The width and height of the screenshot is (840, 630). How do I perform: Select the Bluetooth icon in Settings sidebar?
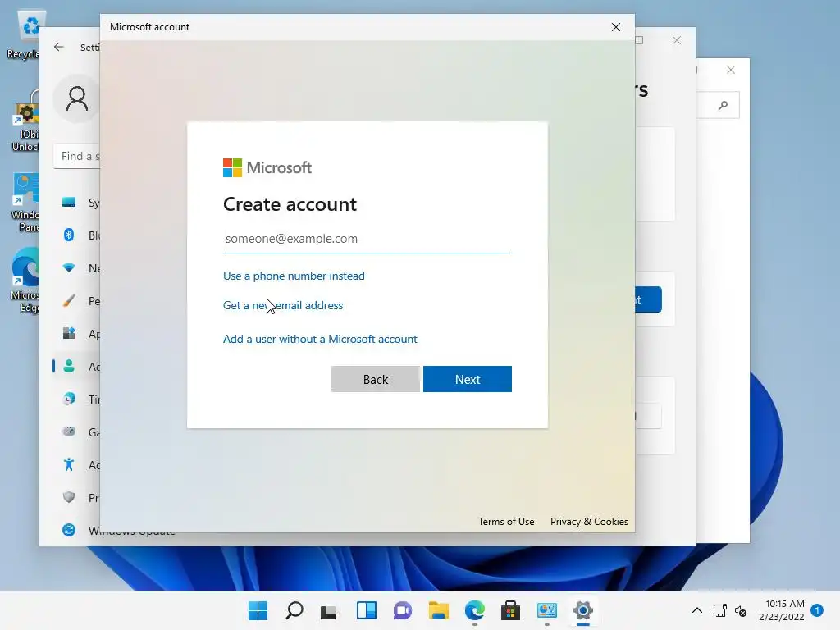[69, 235]
